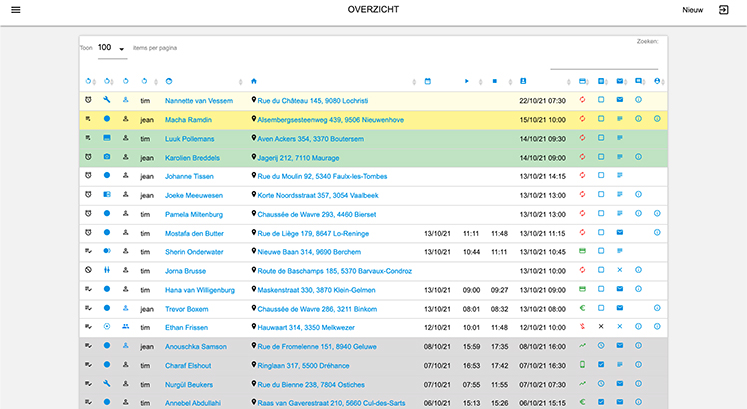Viewport: 747px width, 409px height.
Task: Tick the checkbox in Luuk Pollemans' row
Action: coord(601,138)
